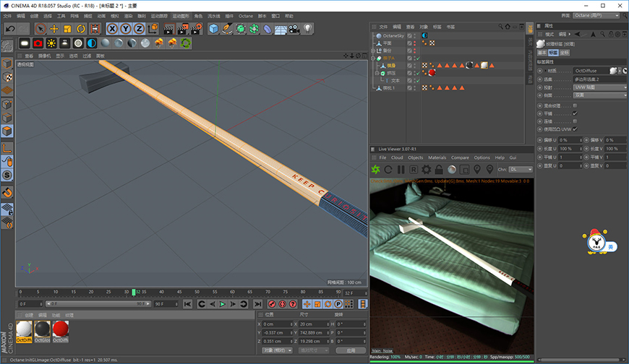Click the Octane Live Viewer render start icon
The width and height of the screenshot is (629, 364).
[x=375, y=170]
